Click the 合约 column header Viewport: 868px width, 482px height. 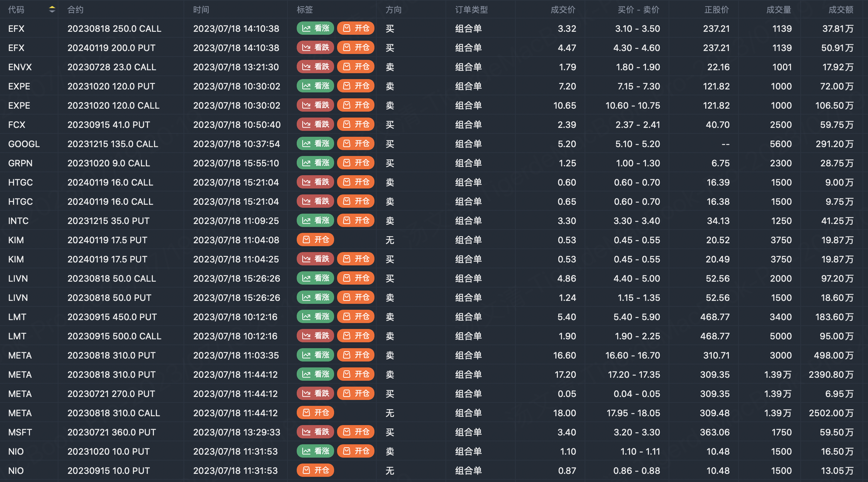(75, 10)
